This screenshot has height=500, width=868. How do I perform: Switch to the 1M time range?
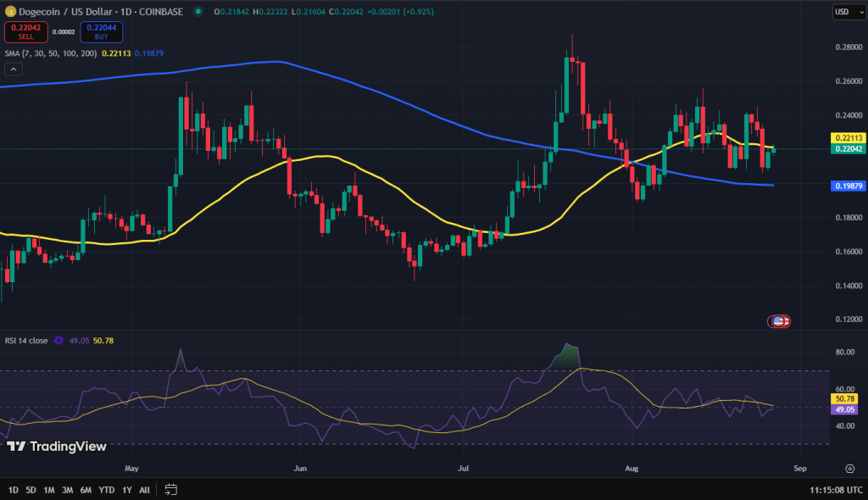[x=49, y=490]
